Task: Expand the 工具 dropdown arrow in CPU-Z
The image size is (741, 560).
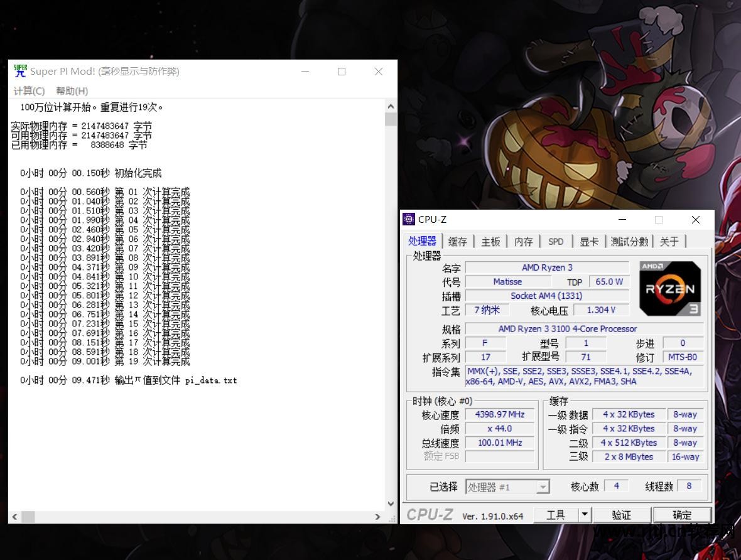Action: point(585,515)
